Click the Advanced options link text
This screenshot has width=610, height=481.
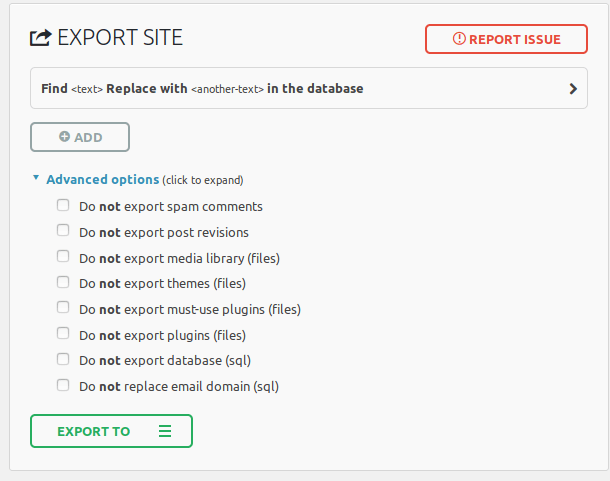[x=103, y=179]
